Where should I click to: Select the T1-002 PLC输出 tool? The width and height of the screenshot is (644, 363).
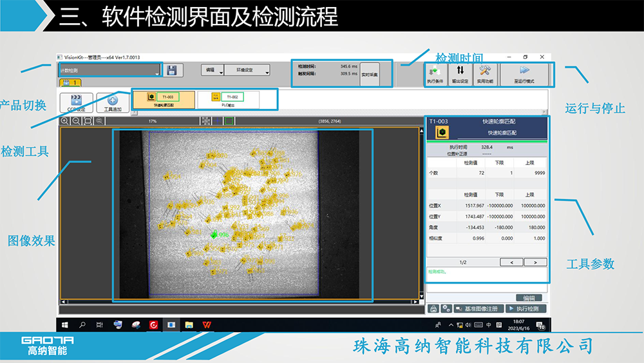(229, 99)
